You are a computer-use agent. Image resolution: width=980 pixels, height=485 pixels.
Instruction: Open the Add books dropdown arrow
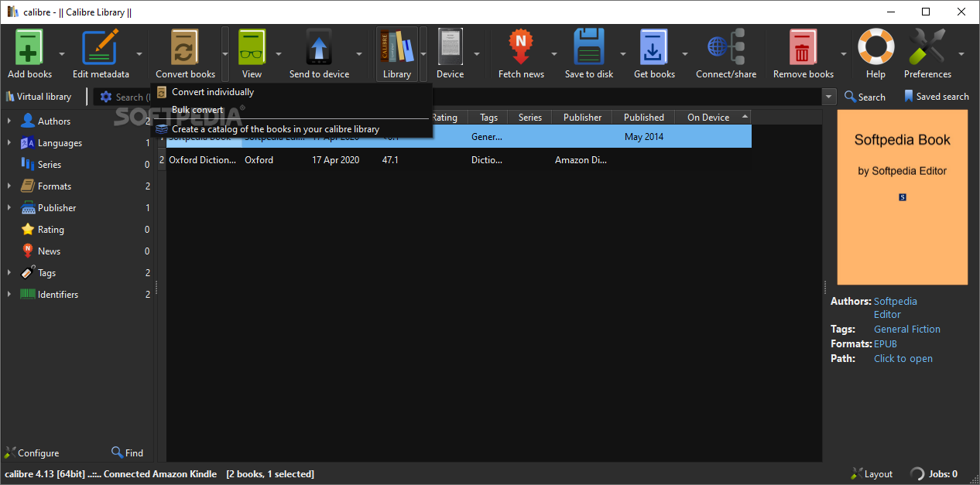click(x=62, y=54)
